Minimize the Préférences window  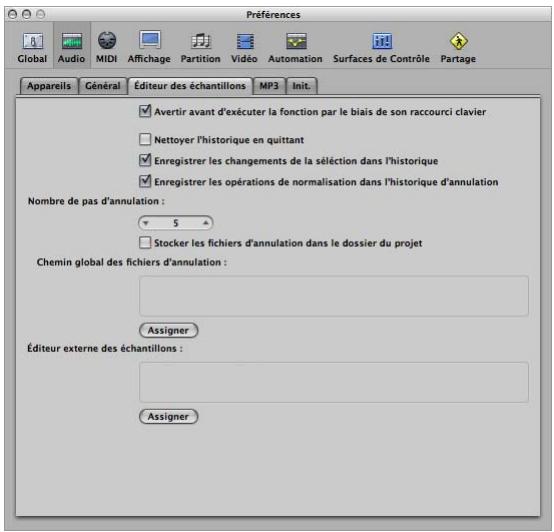pos(26,14)
